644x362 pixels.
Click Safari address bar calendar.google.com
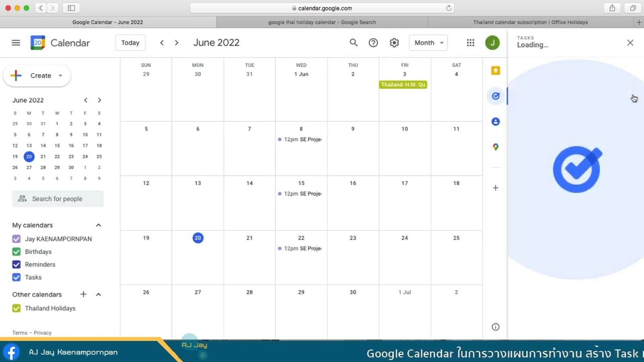(x=322, y=8)
